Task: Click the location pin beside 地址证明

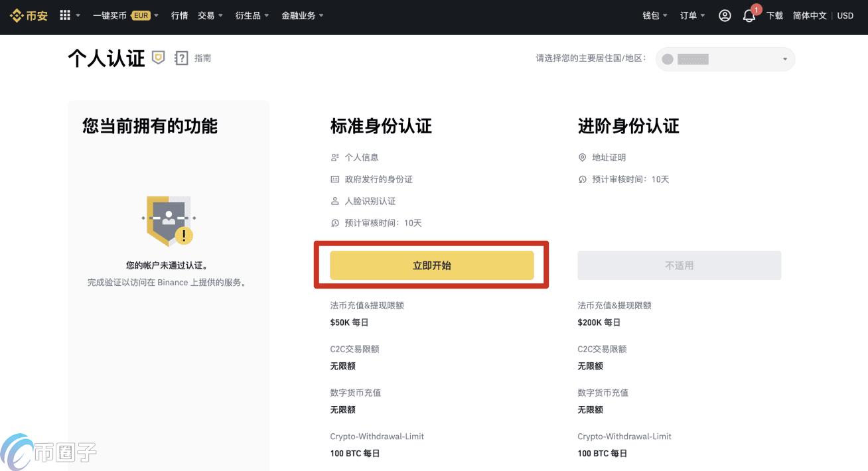Action: 583,157
